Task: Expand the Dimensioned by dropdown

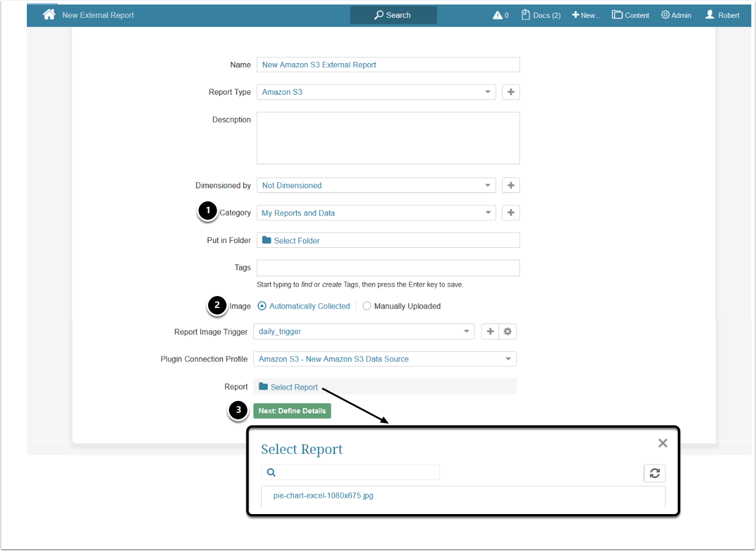Action: (376, 185)
